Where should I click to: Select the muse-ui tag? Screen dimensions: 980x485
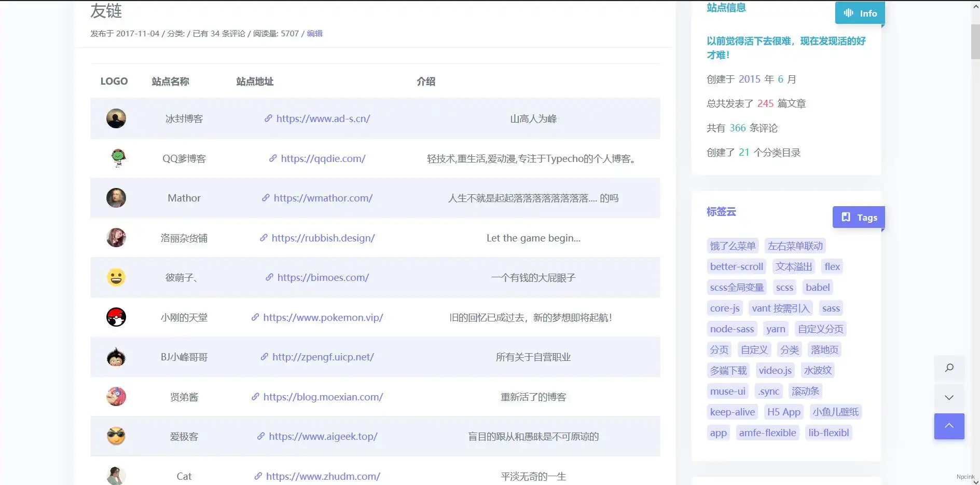(x=727, y=391)
